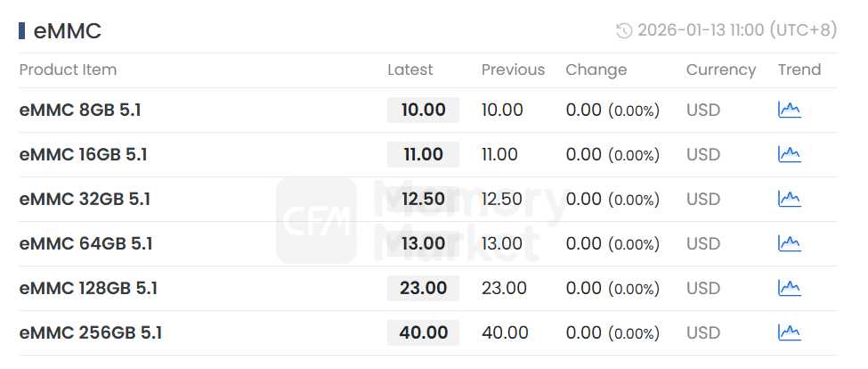Screen dimensions: 868x369
Task: Open trend chart for eMMC 8GB 5.1
Action: point(789,110)
